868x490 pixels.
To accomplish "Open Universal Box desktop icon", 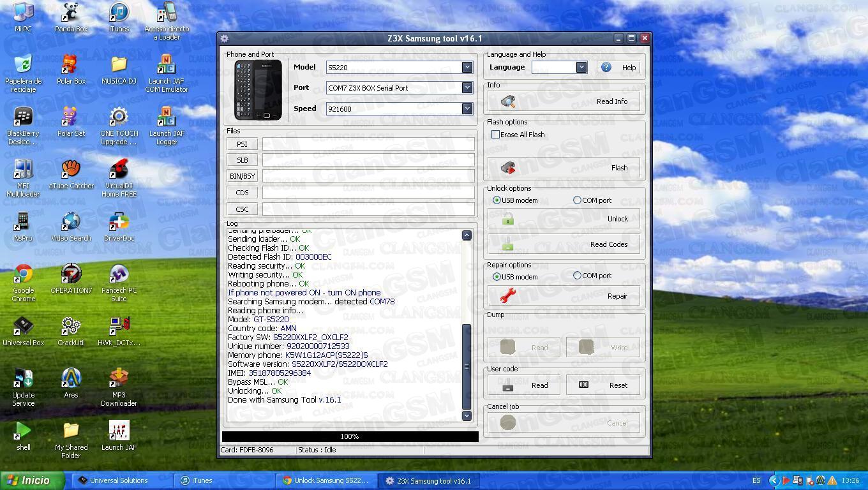I will coord(24,331).
